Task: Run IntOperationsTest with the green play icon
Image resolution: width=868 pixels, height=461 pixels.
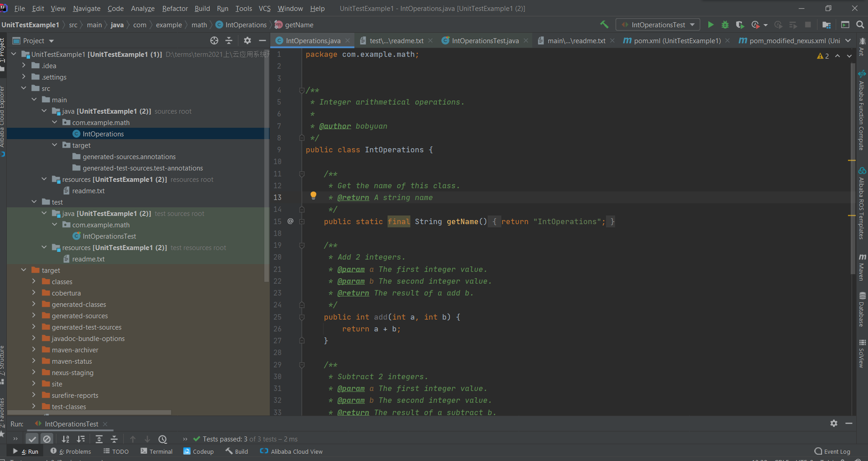Action: [711, 25]
